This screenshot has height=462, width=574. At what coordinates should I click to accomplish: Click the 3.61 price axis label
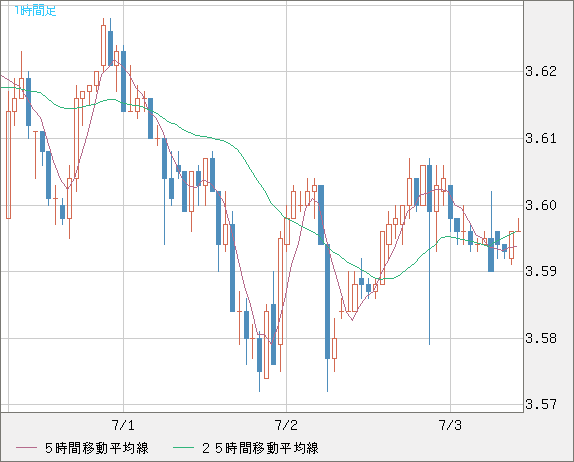(x=541, y=138)
